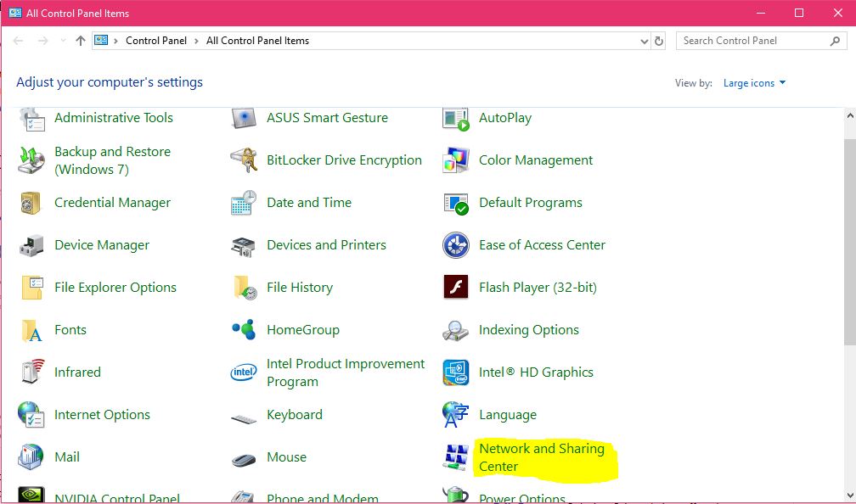Open the File History link

tap(300, 288)
